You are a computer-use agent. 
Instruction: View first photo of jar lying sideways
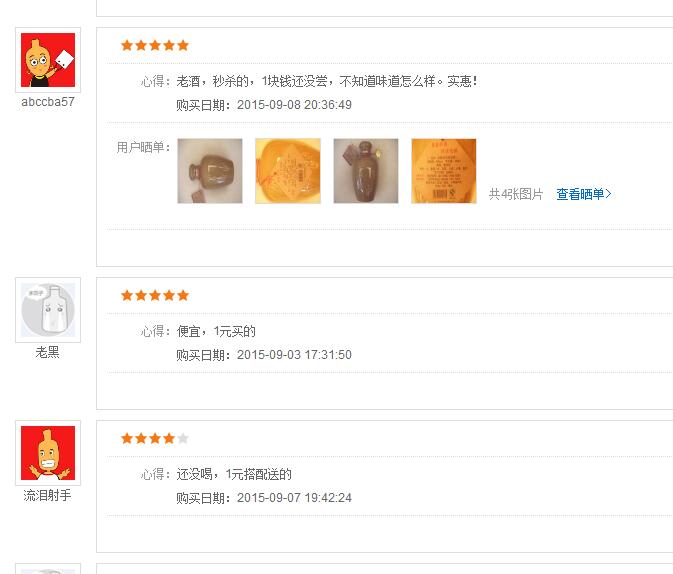(x=210, y=171)
